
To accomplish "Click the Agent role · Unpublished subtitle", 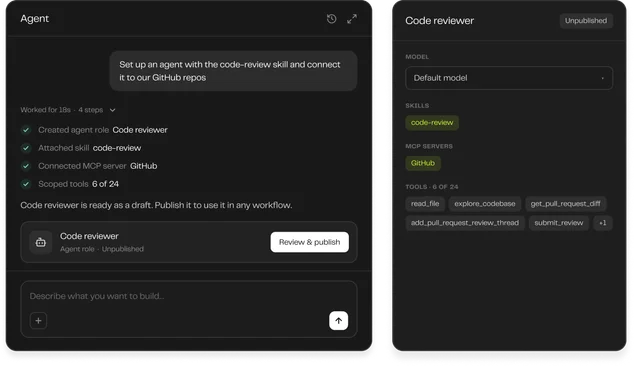I will [x=101, y=249].
